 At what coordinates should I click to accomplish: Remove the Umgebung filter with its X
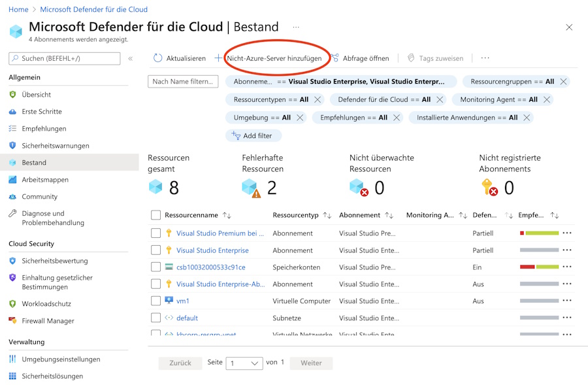pyautogui.click(x=300, y=118)
